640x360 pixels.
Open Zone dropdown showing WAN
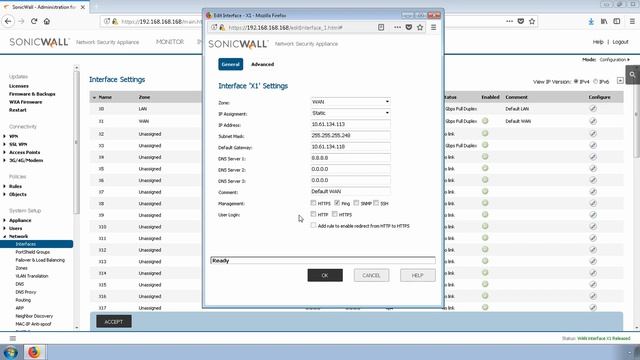(x=351, y=102)
